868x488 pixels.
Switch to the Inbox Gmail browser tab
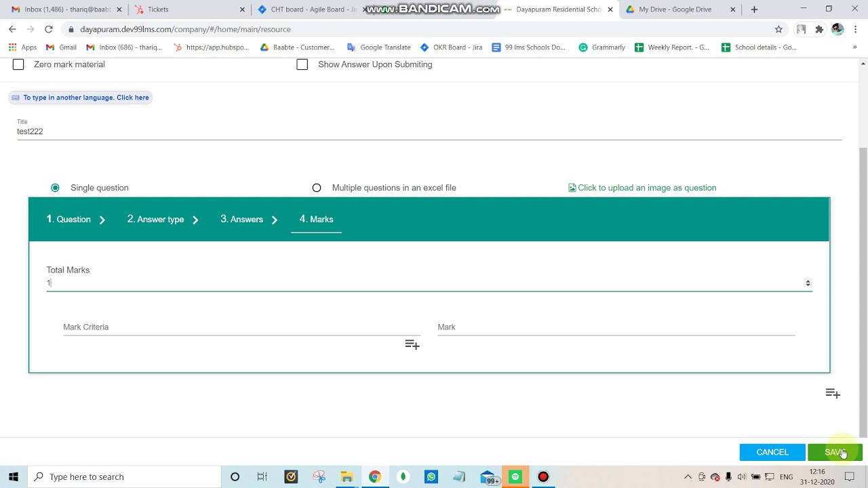coord(66,9)
